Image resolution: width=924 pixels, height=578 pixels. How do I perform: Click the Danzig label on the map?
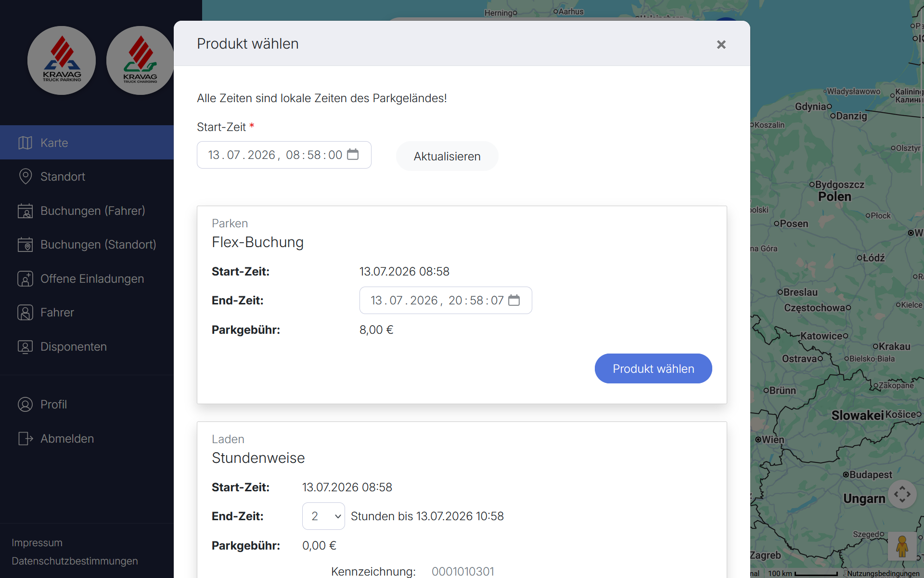851,116
